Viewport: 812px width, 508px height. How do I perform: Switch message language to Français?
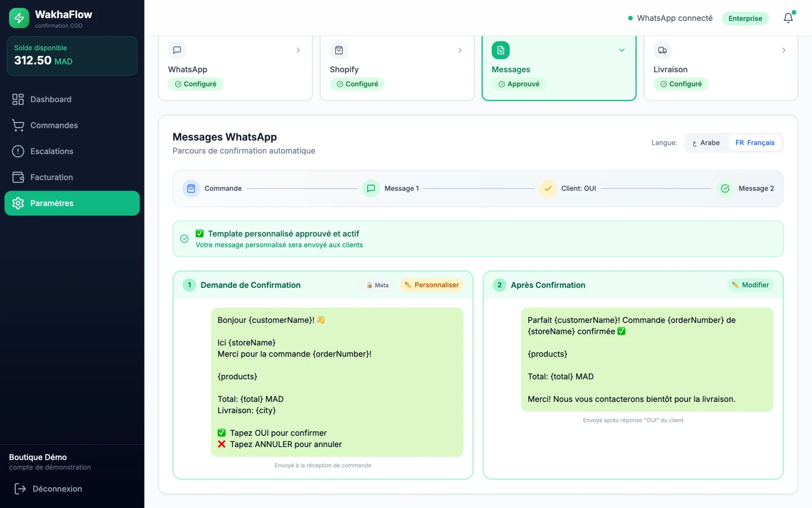tap(755, 143)
